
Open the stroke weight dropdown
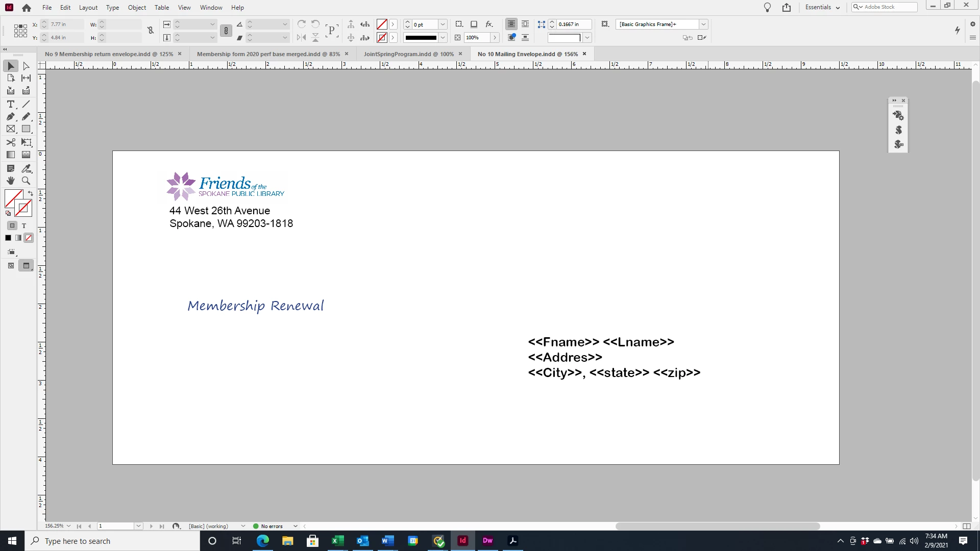point(443,24)
